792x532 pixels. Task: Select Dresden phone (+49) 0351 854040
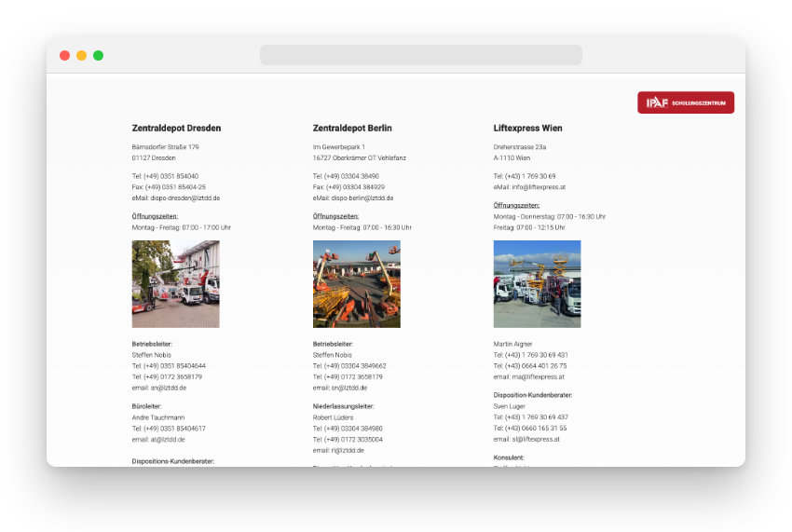(171, 176)
